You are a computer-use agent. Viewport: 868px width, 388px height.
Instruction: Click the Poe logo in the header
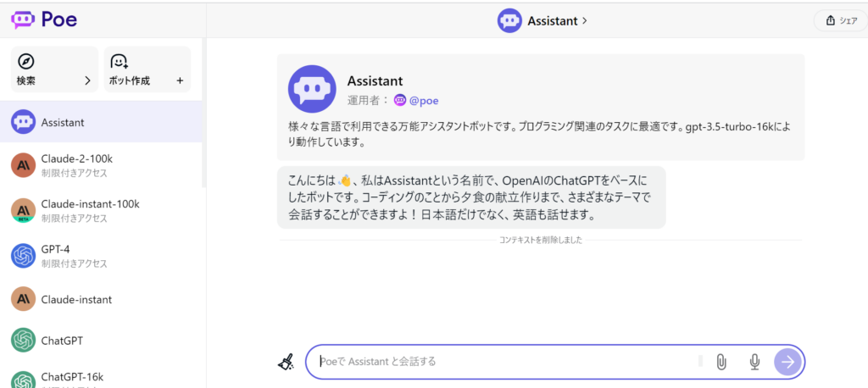point(44,20)
